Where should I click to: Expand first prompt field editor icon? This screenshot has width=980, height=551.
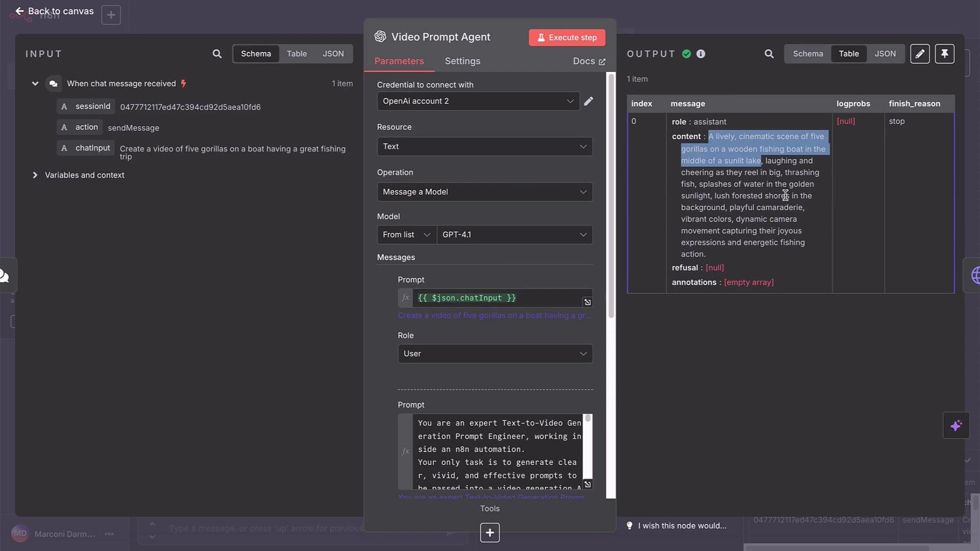[587, 302]
